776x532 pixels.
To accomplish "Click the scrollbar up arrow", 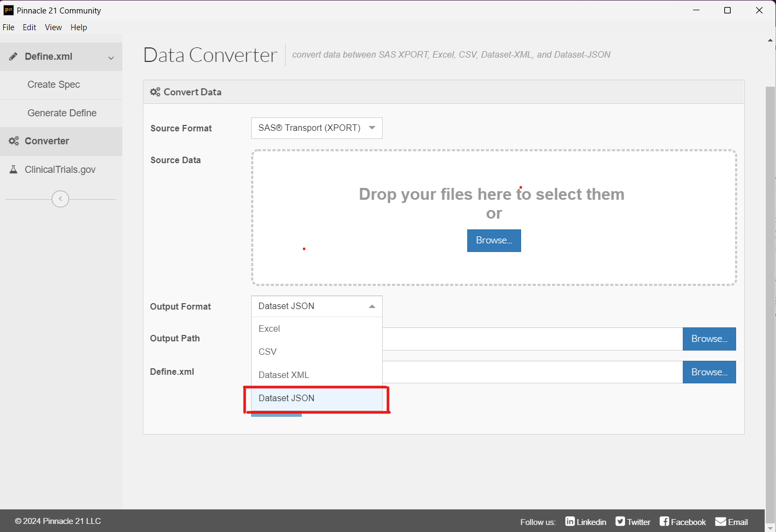I will [770, 40].
